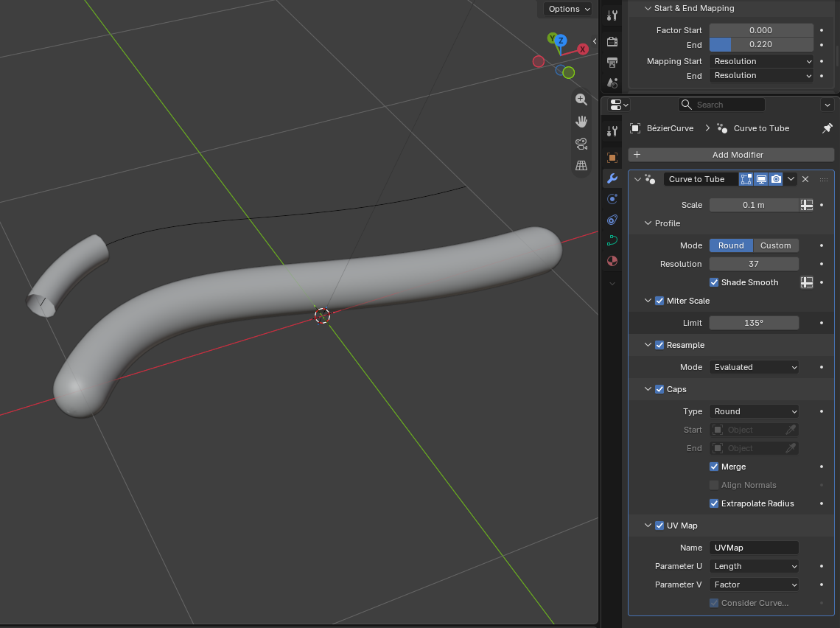This screenshot has width=840, height=628.
Task: Pin the properties context with pin icon
Action: click(x=827, y=128)
